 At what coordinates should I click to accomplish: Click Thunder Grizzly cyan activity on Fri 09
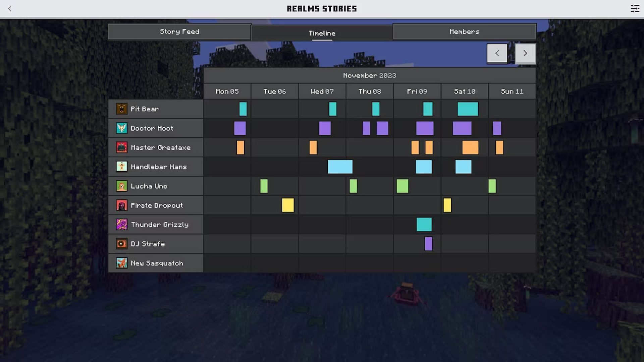423,224
